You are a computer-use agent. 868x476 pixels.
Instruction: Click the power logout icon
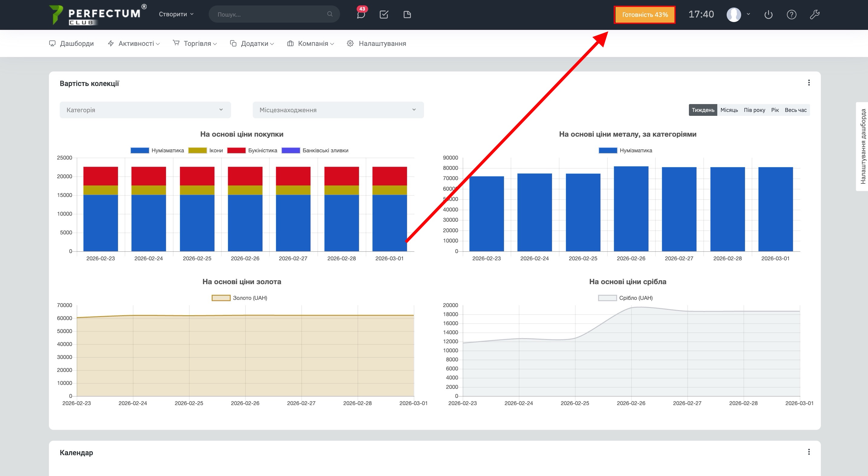768,14
